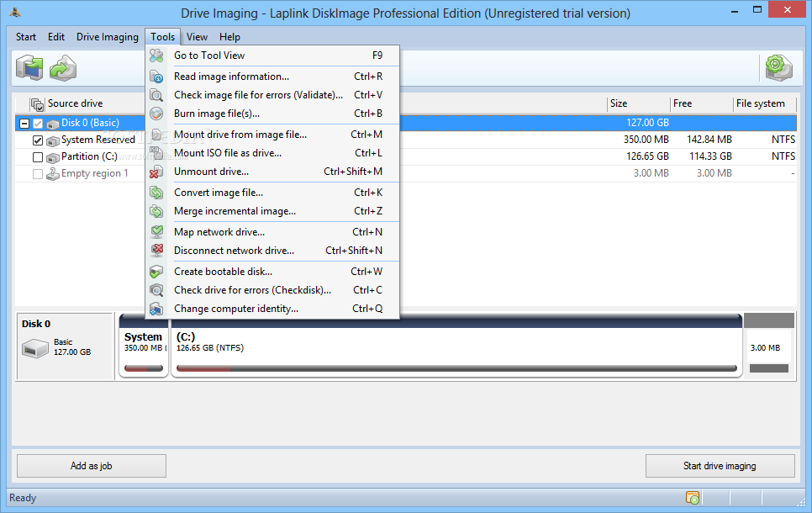This screenshot has height=513, width=812.
Task: Select the Partition (C:) row
Action: pyautogui.click(x=405, y=156)
